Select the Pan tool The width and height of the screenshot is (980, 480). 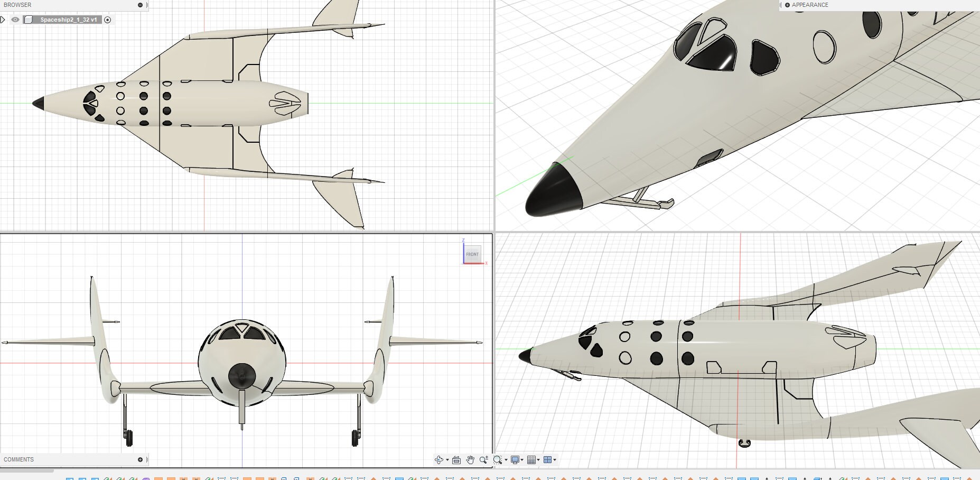tap(471, 459)
